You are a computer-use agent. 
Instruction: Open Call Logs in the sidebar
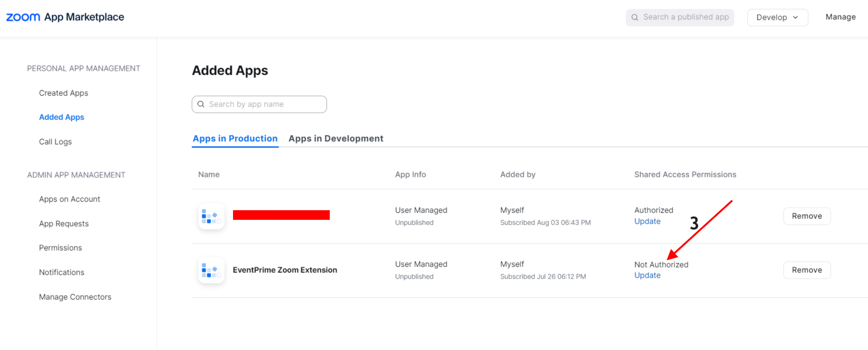tap(55, 142)
